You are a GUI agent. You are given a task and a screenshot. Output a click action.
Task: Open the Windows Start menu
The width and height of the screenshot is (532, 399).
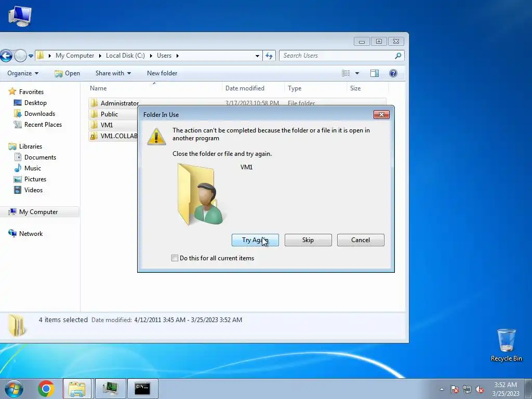click(14, 389)
